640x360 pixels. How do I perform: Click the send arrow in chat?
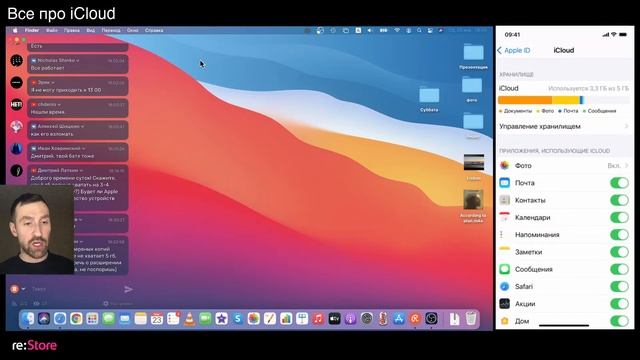click(128, 289)
